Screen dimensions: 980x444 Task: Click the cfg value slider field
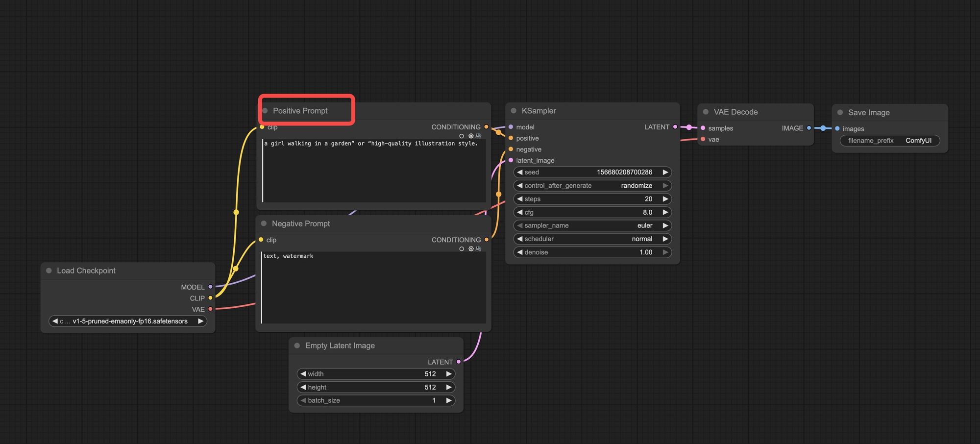point(592,212)
